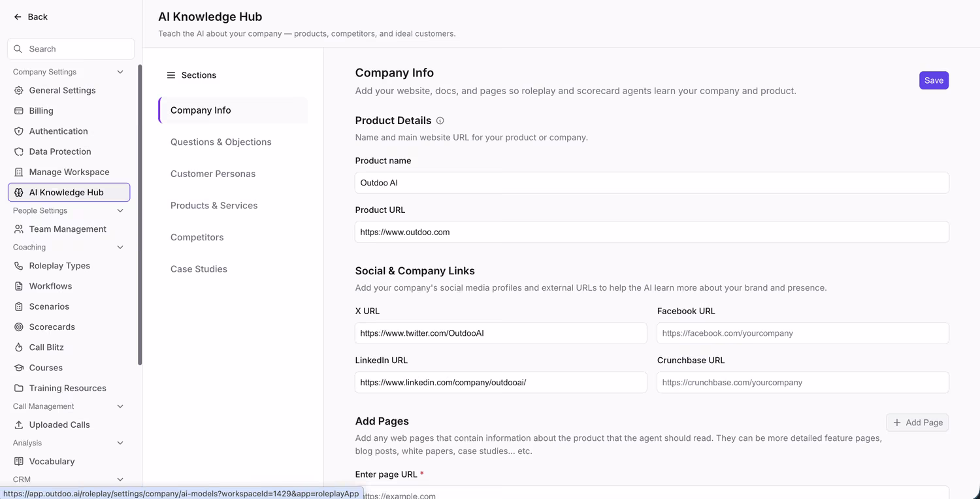Click the Scenarios clipboard icon

pos(18,306)
